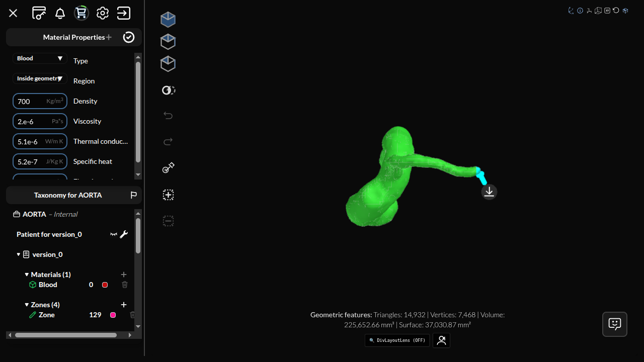
Task: Open the Blood type dropdown
Action: click(x=40, y=58)
